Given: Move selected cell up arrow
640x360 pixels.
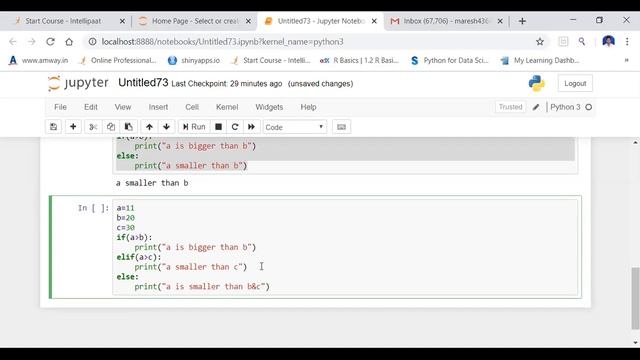Looking at the screenshot, I should [x=149, y=127].
